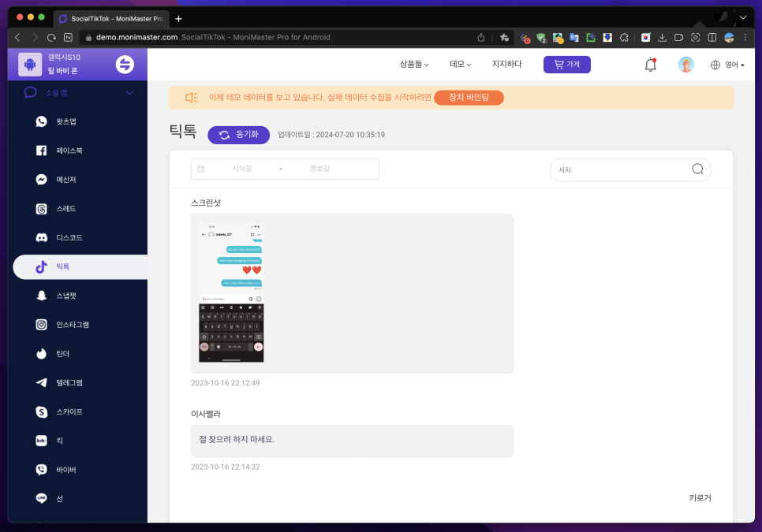Screen dimensions: 762x532
Task: Click the 시작일 start date field
Action: pyautogui.click(x=242, y=169)
